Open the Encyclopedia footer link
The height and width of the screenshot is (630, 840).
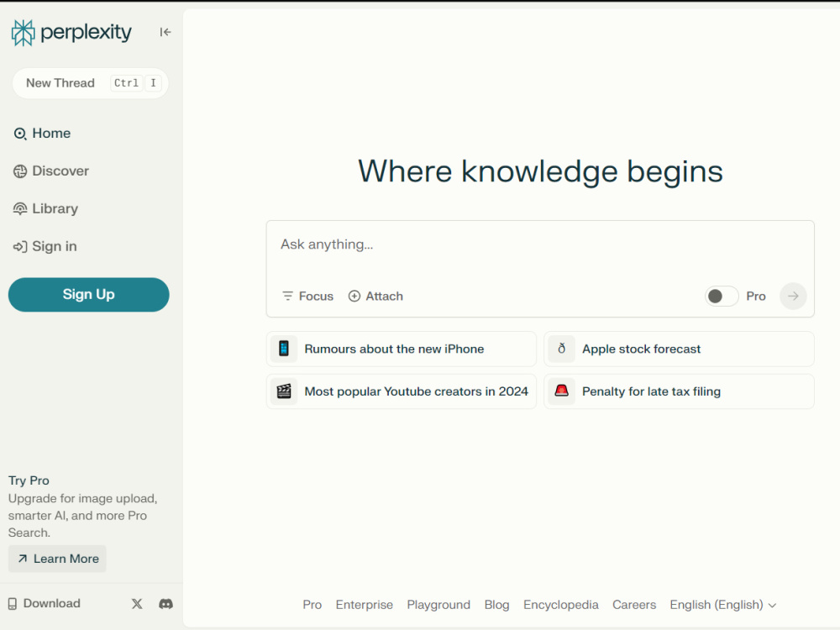[x=561, y=605]
